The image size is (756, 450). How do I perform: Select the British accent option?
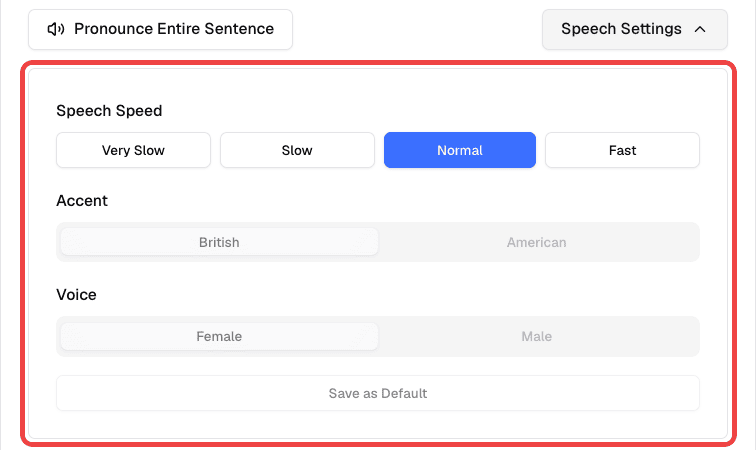(x=219, y=242)
